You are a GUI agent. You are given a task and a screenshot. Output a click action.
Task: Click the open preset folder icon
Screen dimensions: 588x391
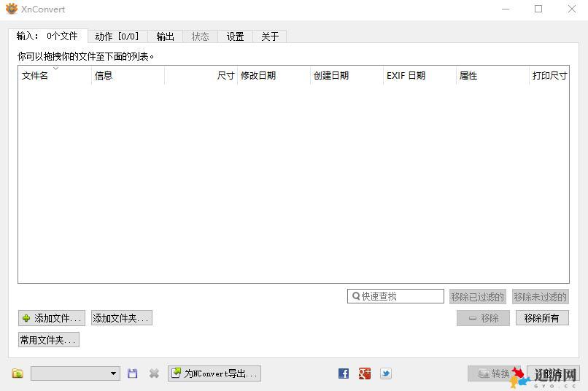[x=18, y=373]
